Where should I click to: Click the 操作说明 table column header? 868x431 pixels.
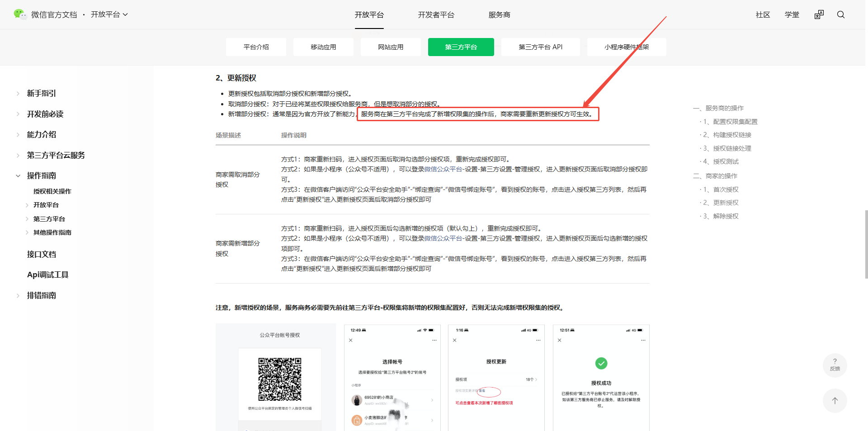coord(294,135)
